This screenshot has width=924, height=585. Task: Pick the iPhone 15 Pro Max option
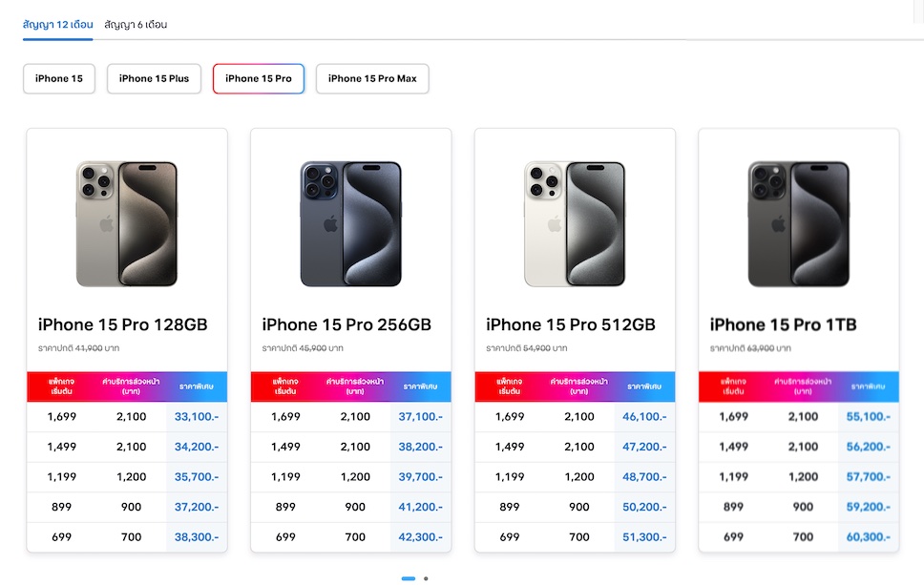pos(372,78)
